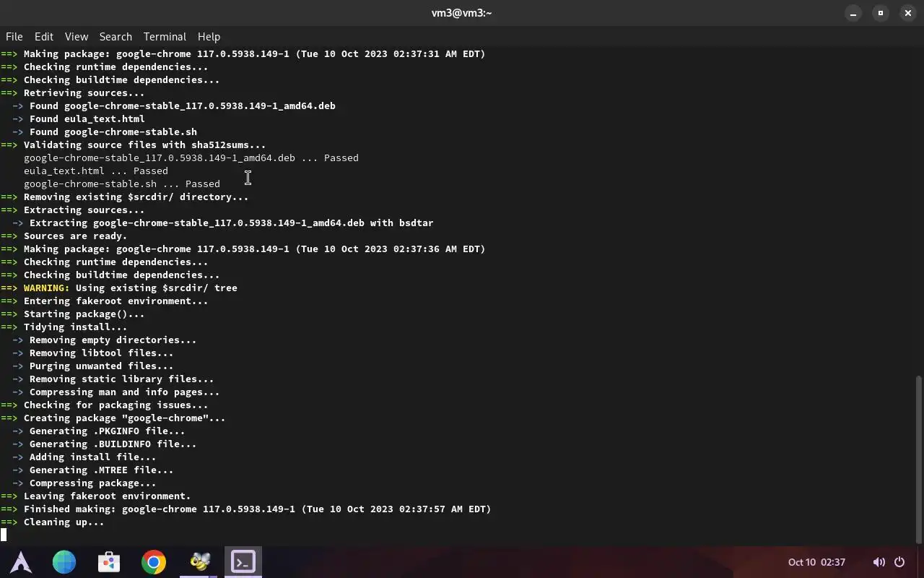Click "Starting package()..." line
Screen dimensions: 924x578
click(84, 314)
